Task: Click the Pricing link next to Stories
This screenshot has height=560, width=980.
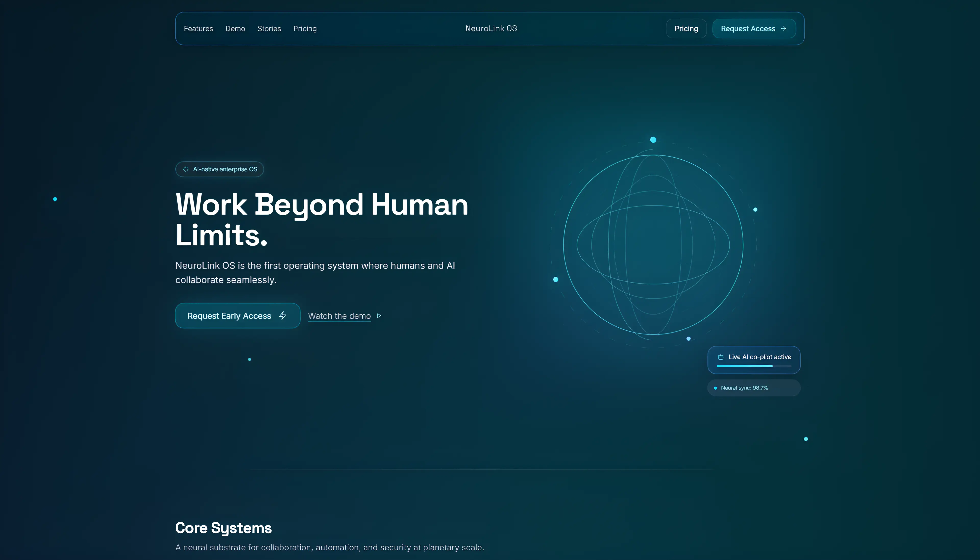Action: pyautogui.click(x=305, y=29)
